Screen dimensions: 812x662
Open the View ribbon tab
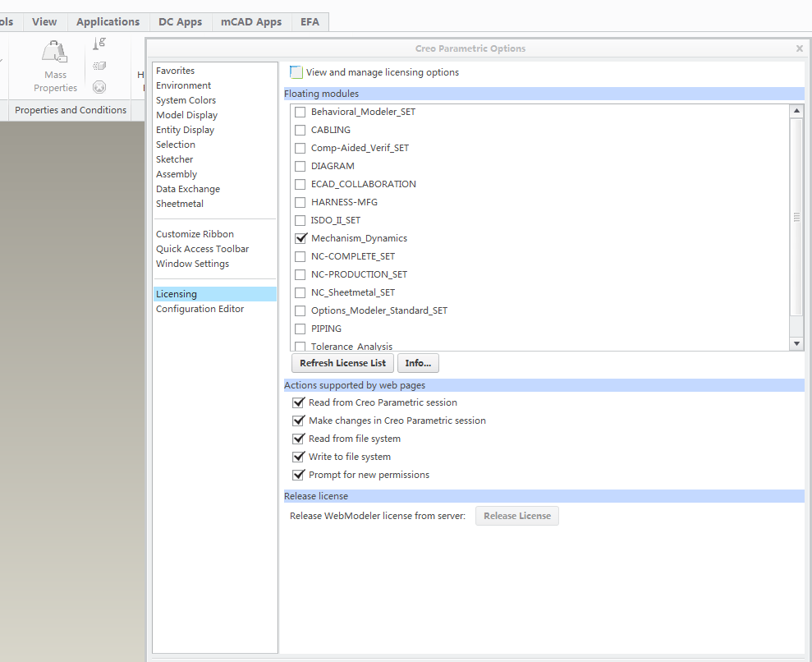tap(44, 22)
